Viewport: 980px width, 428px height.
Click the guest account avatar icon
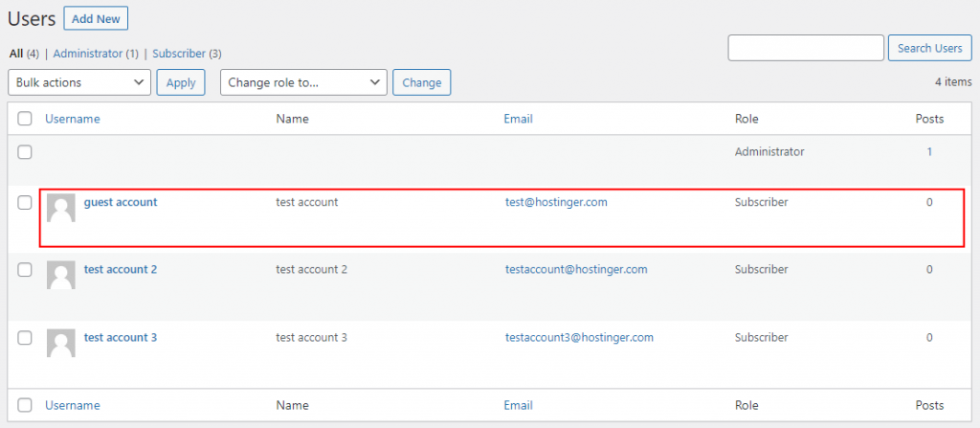click(61, 208)
